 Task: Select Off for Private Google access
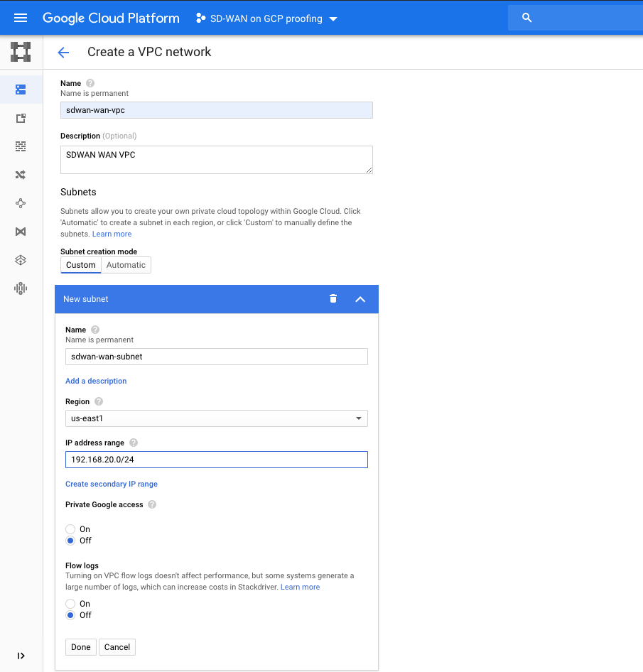coord(70,541)
